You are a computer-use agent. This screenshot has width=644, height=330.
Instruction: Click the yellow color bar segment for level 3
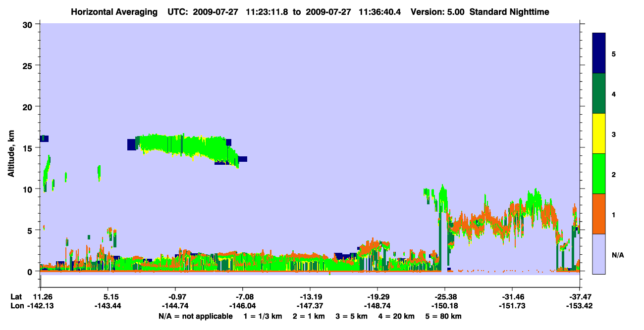pyautogui.click(x=599, y=134)
